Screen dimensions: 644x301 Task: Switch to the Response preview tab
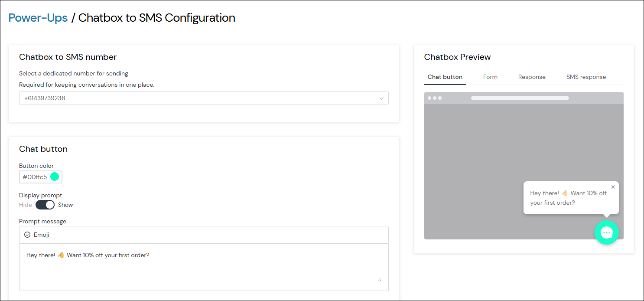[532, 77]
